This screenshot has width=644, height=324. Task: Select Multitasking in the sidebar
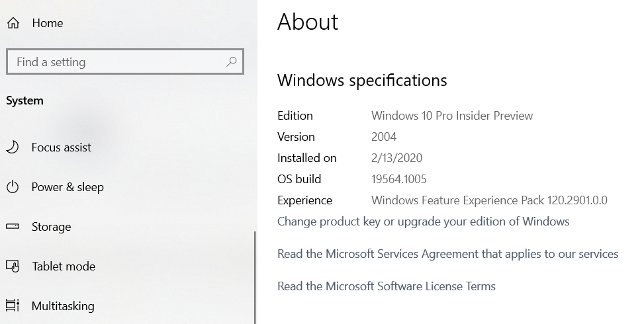tap(63, 306)
